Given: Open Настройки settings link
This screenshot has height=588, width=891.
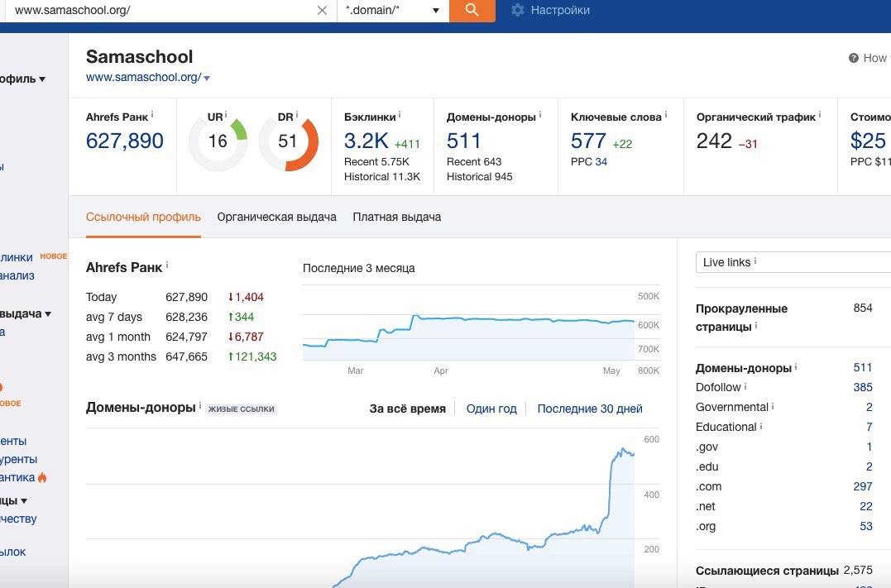Looking at the screenshot, I should 560,10.
